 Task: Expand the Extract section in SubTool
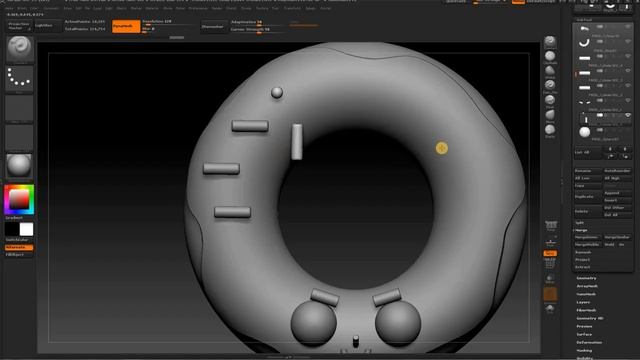tap(582, 267)
